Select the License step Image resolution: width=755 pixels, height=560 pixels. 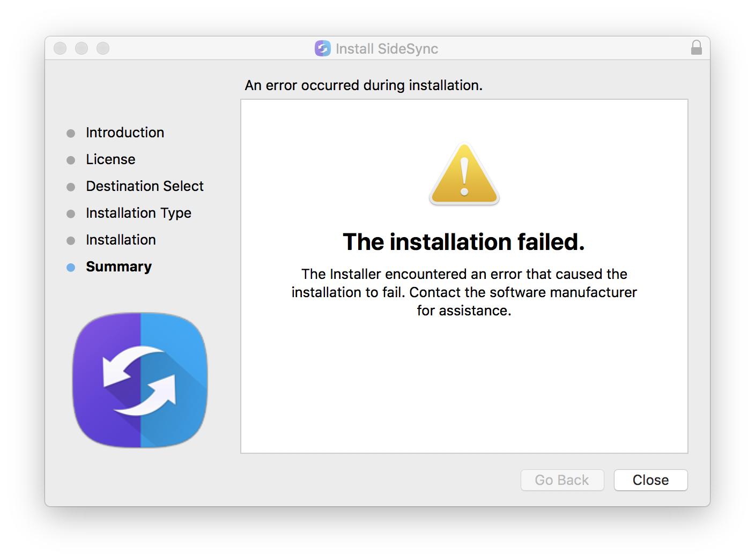tap(110, 159)
